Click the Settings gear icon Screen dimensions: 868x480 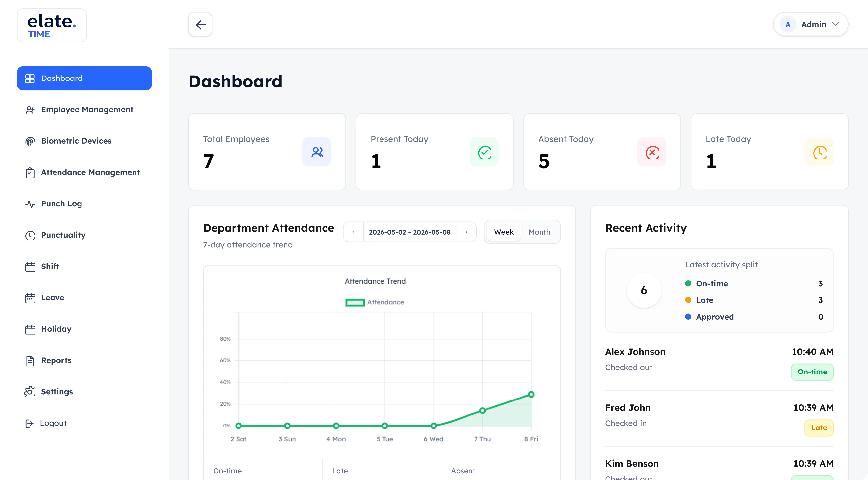(30, 392)
